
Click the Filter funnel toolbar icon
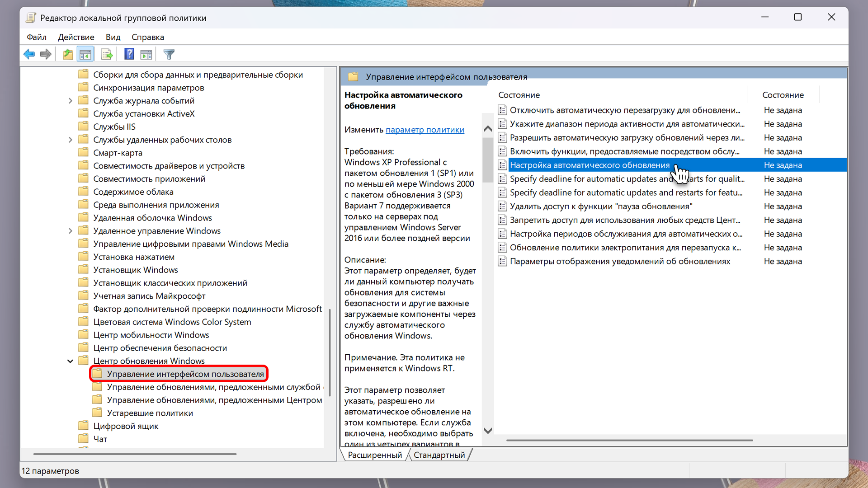pos(169,54)
